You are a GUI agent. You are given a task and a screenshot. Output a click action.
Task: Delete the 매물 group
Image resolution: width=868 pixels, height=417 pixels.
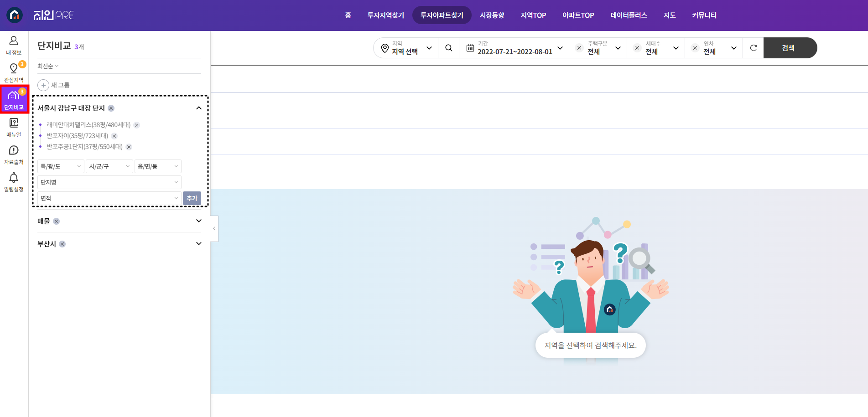click(x=56, y=221)
